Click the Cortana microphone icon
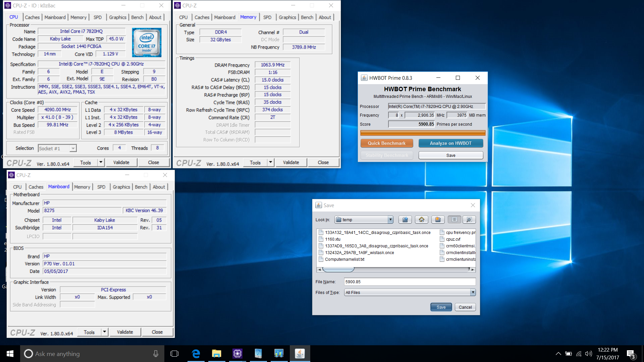 click(x=156, y=354)
